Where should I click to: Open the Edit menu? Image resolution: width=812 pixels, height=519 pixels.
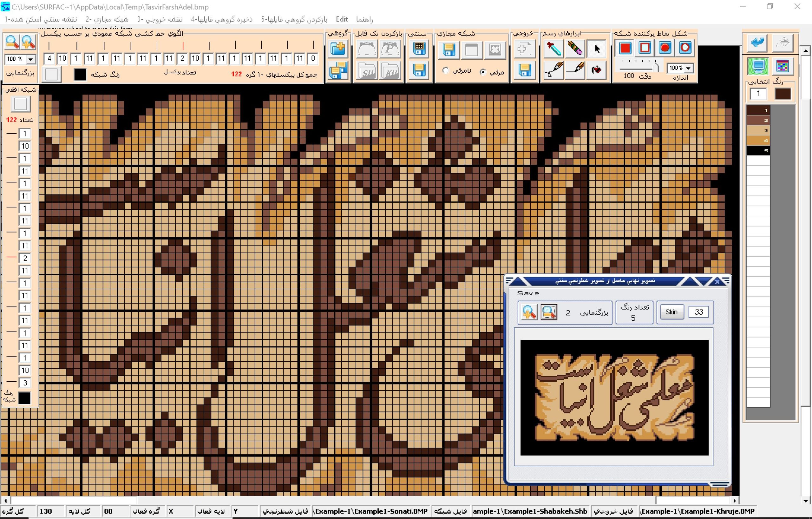coord(342,19)
